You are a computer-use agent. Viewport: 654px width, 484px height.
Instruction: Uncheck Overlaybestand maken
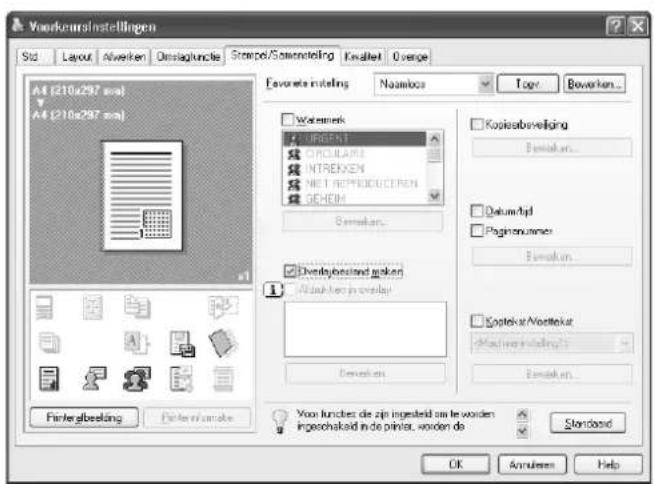click(290, 271)
